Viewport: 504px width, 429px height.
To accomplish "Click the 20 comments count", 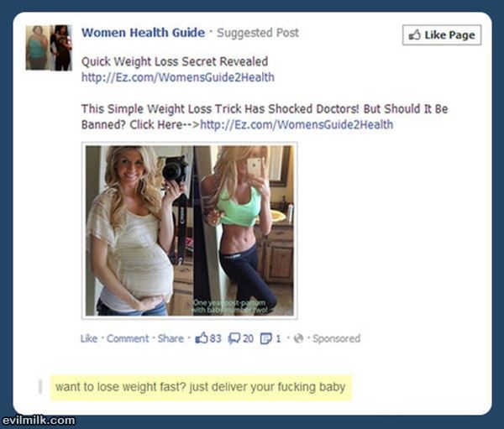I will [x=248, y=338].
